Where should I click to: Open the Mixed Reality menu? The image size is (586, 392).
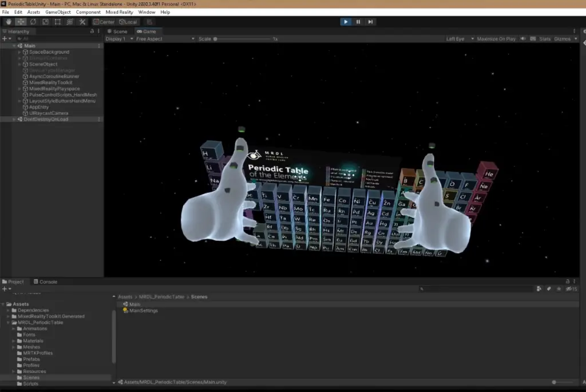coord(120,12)
